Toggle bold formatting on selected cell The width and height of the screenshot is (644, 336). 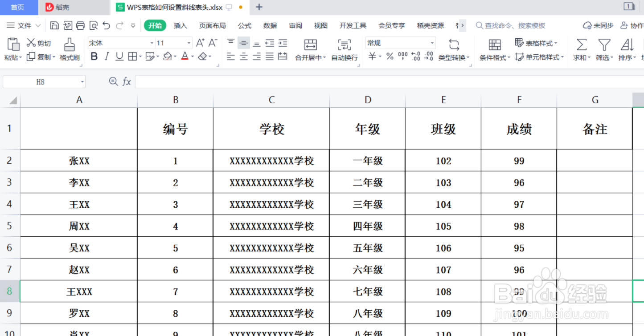click(x=94, y=57)
